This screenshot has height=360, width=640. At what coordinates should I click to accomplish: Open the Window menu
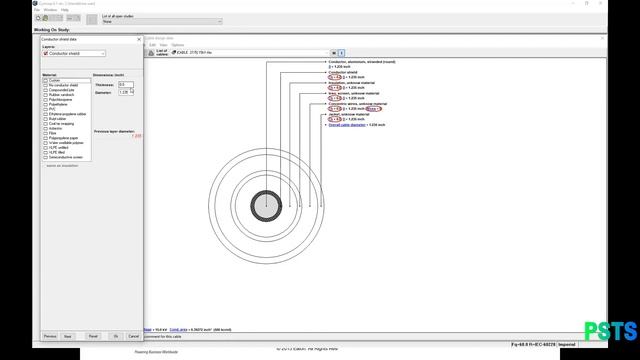coord(50,10)
